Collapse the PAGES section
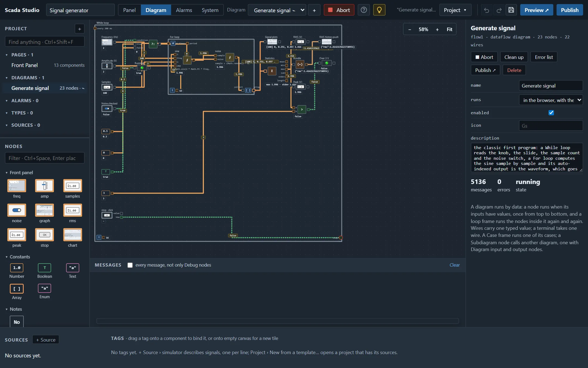The height and width of the screenshot is (368, 588). pyautogui.click(x=7, y=55)
